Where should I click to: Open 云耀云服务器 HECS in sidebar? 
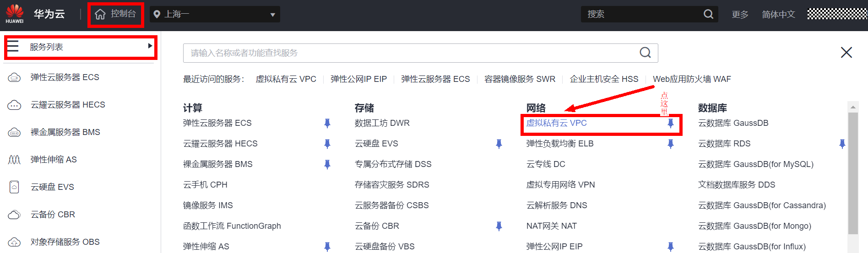pyautogui.click(x=68, y=105)
